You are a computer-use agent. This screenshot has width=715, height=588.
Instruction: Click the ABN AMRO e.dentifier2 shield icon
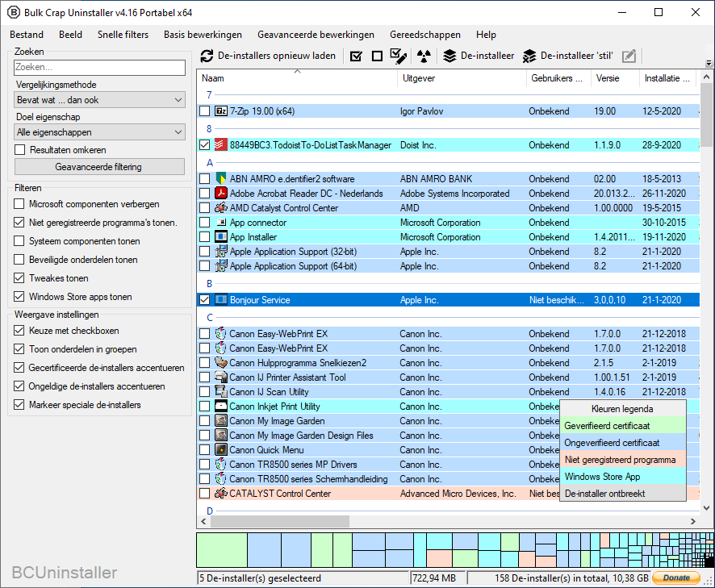pyautogui.click(x=220, y=179)
